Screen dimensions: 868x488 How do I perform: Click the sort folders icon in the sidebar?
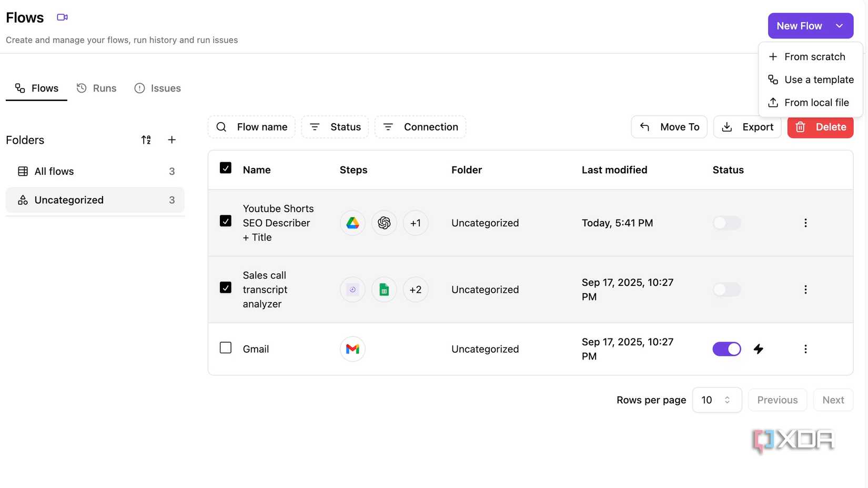[x=146, y=140]
